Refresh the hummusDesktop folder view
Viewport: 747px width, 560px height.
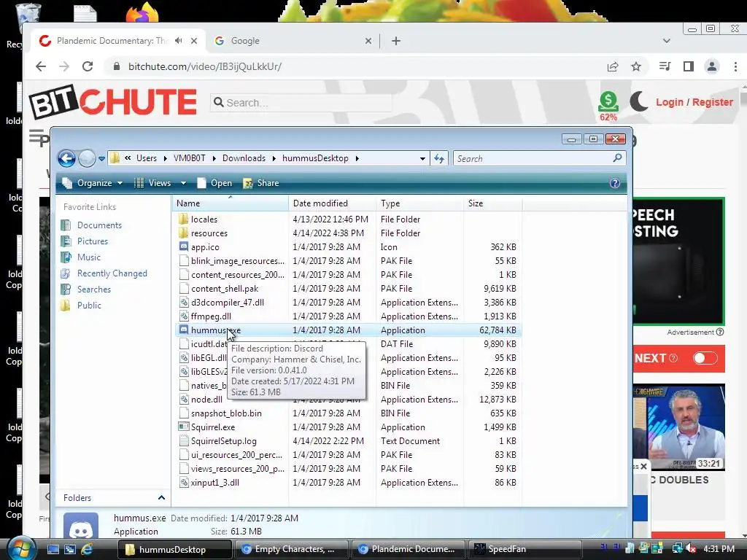click(x=438, y=158)
